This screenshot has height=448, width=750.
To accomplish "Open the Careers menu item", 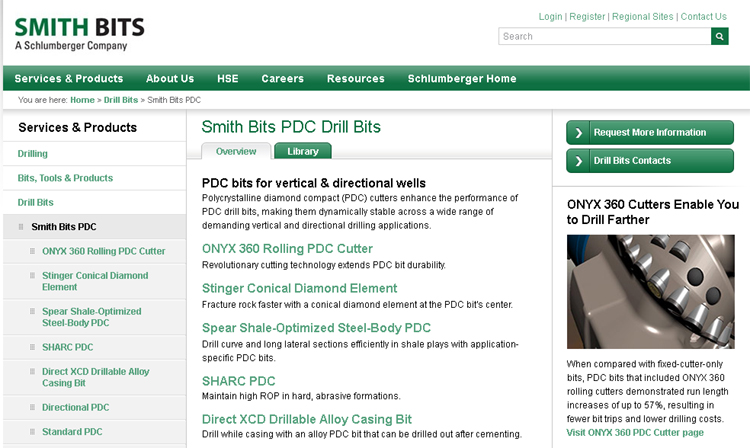I will tap(282, 78).
